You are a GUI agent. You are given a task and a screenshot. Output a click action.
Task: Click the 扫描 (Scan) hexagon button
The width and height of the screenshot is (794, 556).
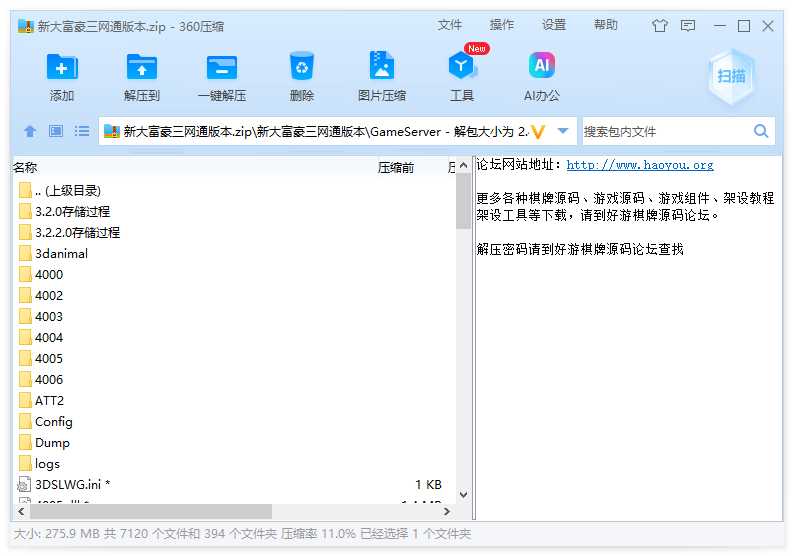pos(731,76)
